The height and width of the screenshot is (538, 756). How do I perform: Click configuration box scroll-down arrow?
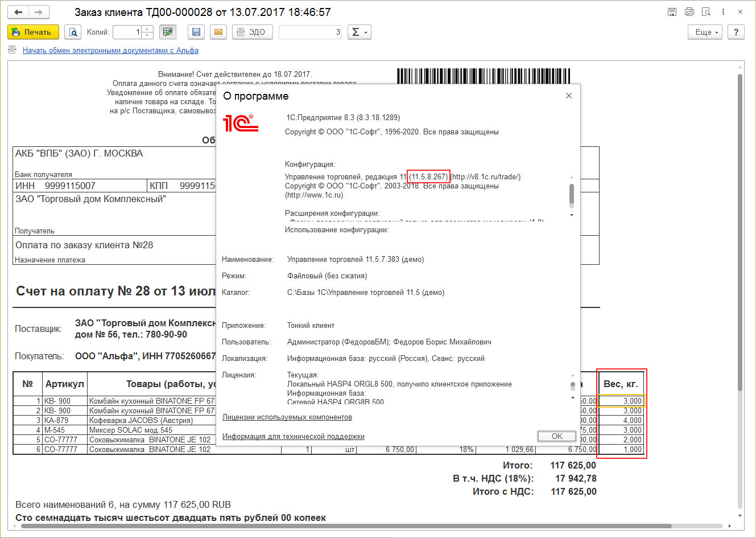(572, 215)
